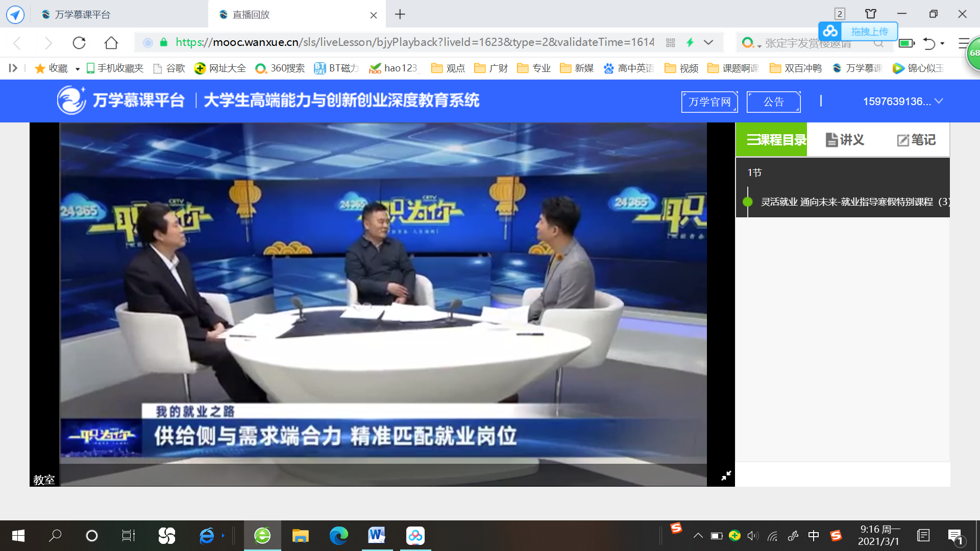Screen dimensions: 980x551
Task: Open the 公告 announcements button
Action: tap(773, 102)
